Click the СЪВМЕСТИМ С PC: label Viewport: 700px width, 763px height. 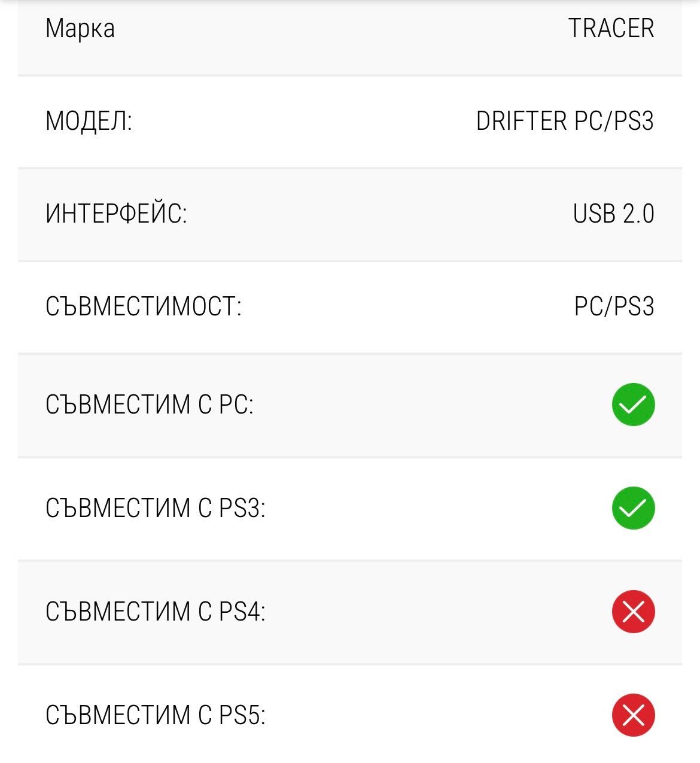tap(150, 405)
